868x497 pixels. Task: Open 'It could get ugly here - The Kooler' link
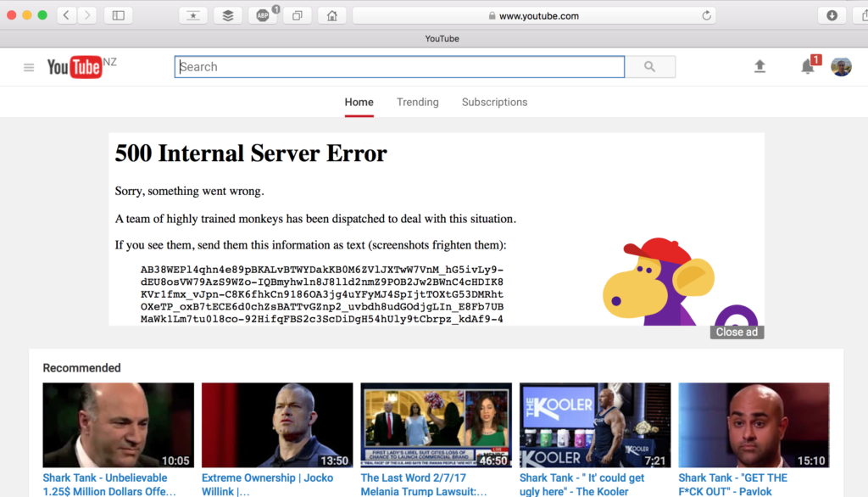pyautogui.click(x=581, y=485)
